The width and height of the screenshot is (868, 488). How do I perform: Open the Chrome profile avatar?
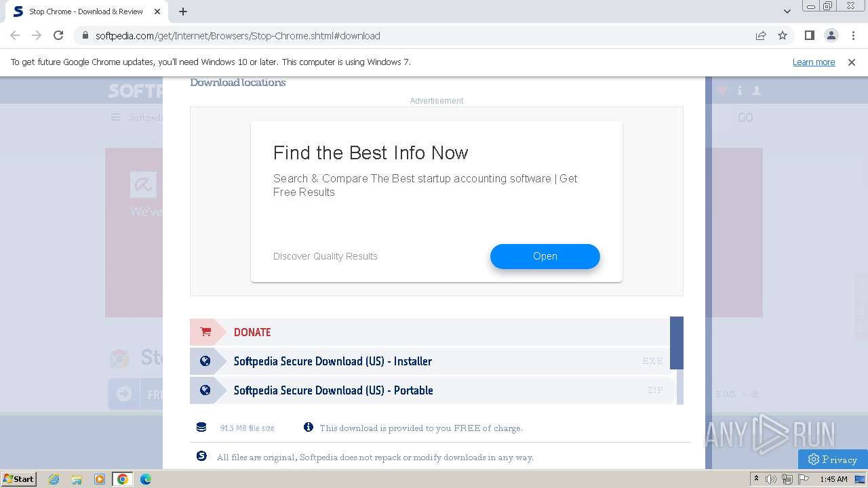pos(831,35)
